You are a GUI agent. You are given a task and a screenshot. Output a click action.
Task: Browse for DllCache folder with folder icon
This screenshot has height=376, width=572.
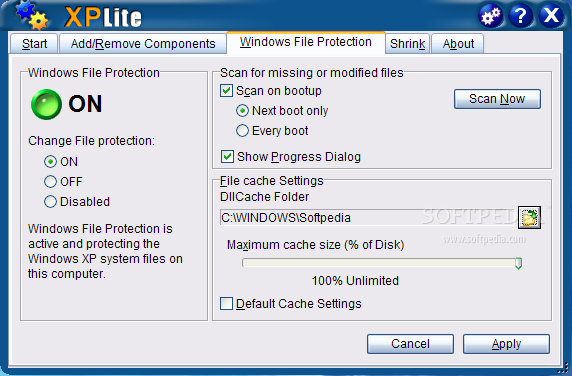point(529,218)
